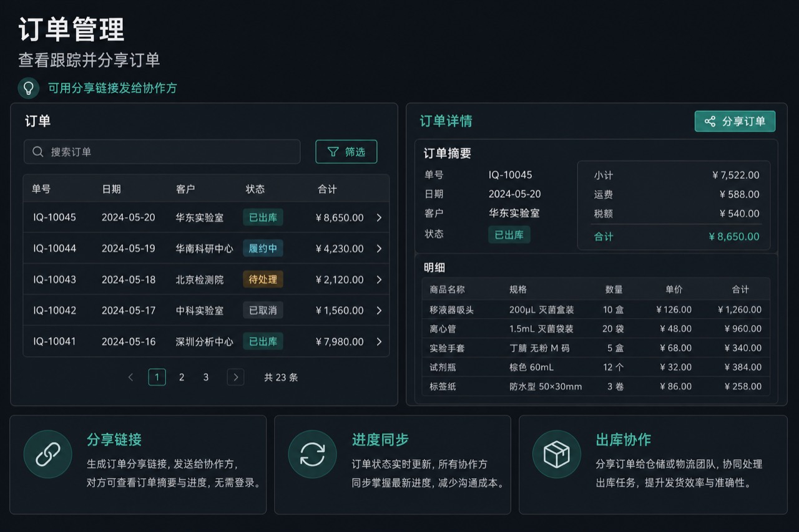Click the 移液器吸头 item row
Screen dimensions: 799x532
click(596, 309)
